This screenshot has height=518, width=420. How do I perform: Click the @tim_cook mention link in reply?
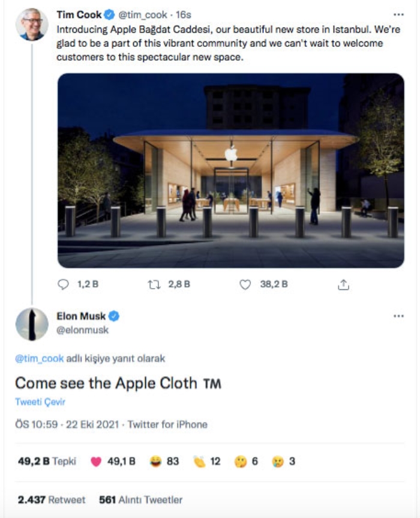pos(39,358)
